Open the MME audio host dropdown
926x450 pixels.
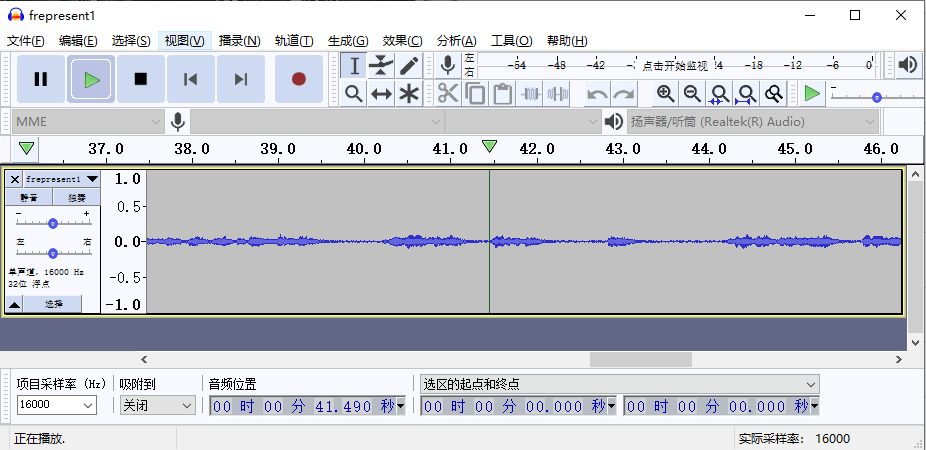tap(87, 122)
